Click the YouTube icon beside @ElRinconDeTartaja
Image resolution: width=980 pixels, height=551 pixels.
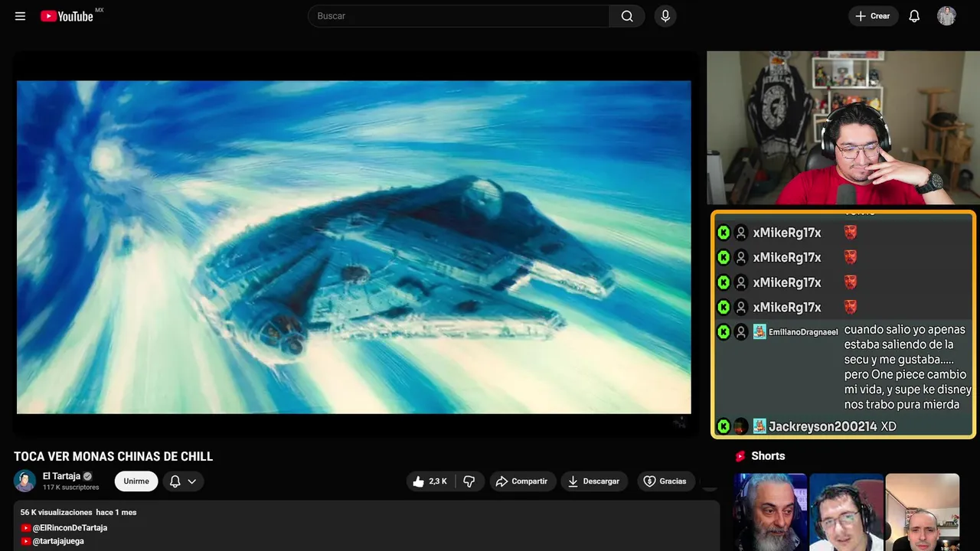pos(25,528)
